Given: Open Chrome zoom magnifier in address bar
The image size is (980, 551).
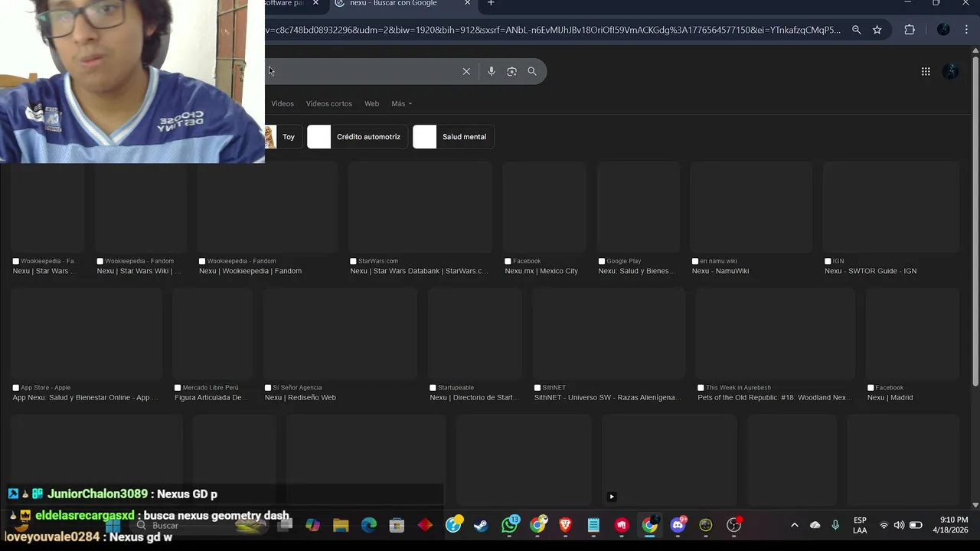Looking at the screenshot, I should point(857,30).
